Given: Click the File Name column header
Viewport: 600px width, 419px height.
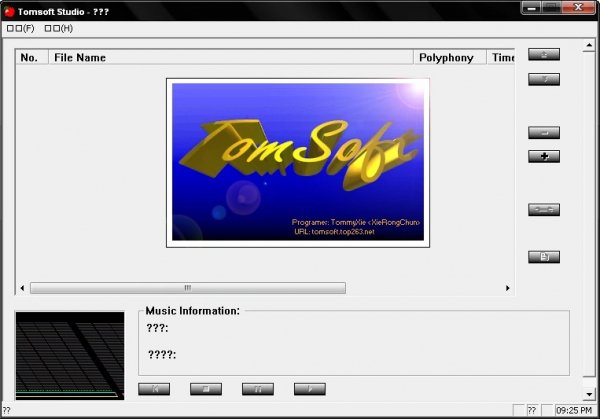Looking at the screenshot, I should pyautogui.click(x=231, y=57).
